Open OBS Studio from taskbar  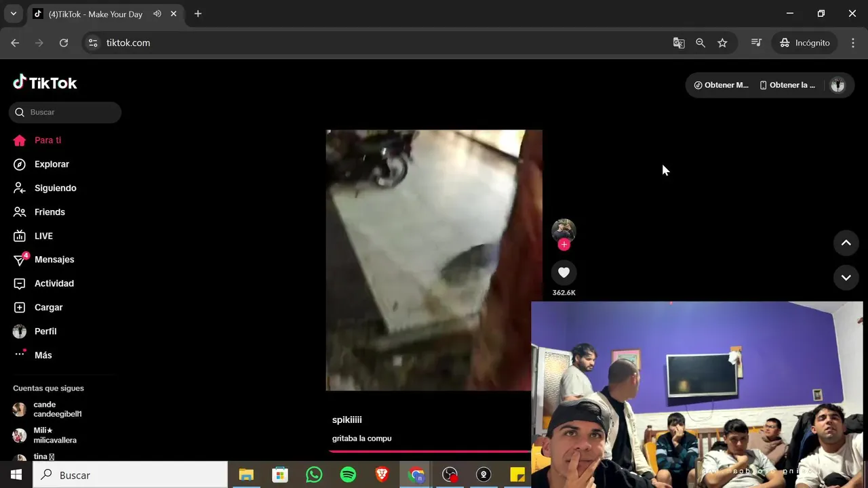coord(450,475)
